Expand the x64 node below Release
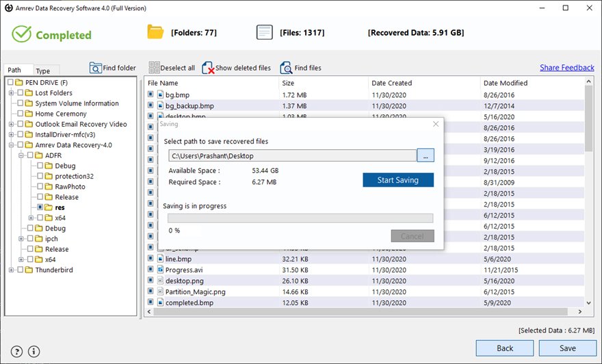This screenshot has height=364, width=602. (x=21, y=259)
